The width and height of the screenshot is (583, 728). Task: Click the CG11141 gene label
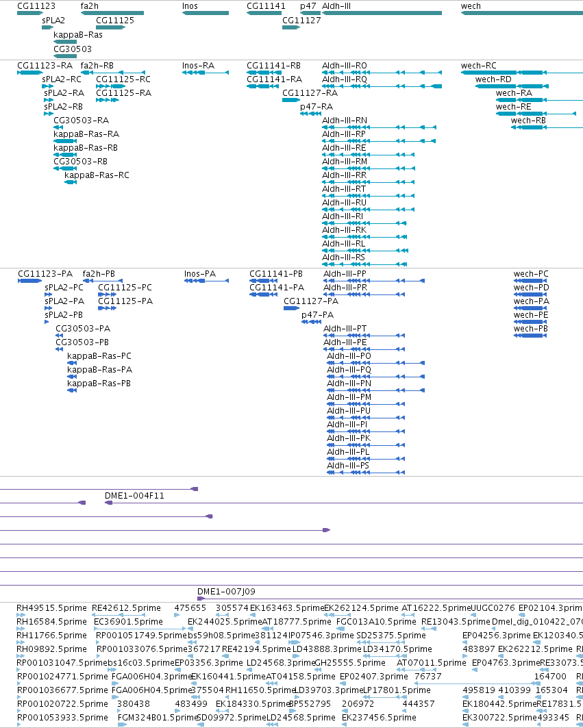[x=266, y=6]
